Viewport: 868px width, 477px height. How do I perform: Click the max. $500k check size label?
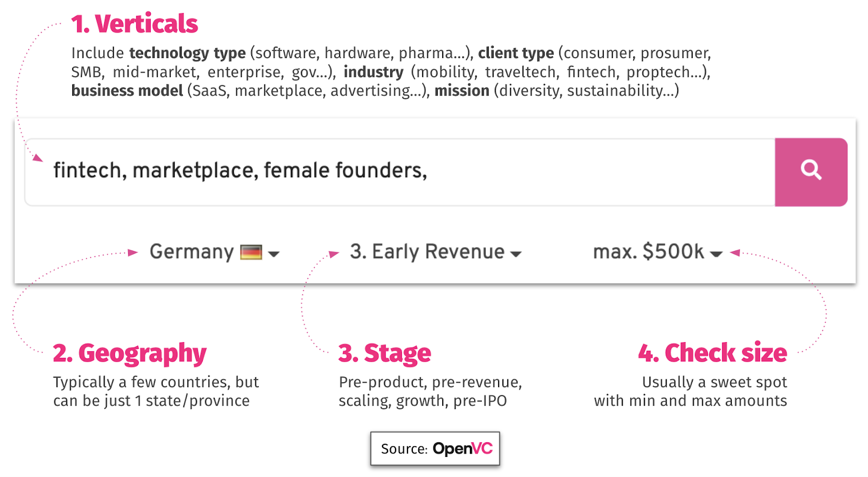click(648, 252)
